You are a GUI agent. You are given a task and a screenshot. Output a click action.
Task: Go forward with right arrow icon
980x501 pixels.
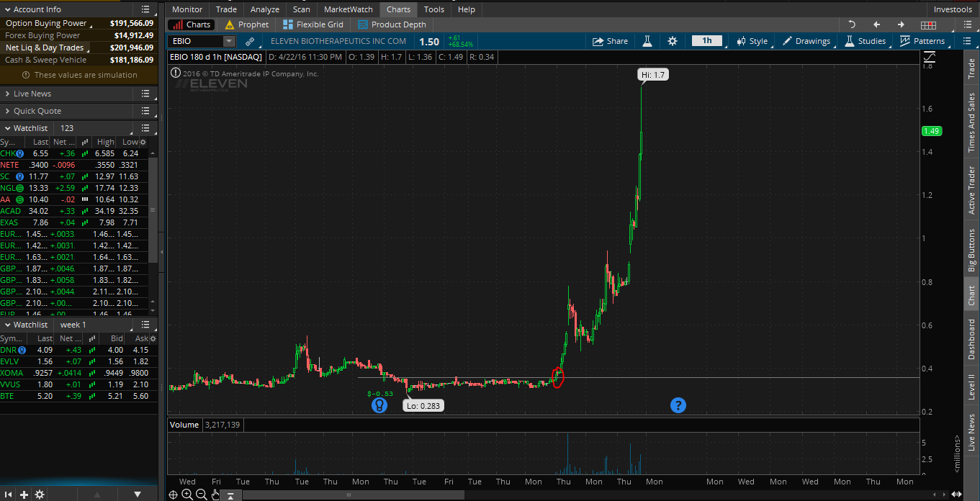(x=901, y=24)
